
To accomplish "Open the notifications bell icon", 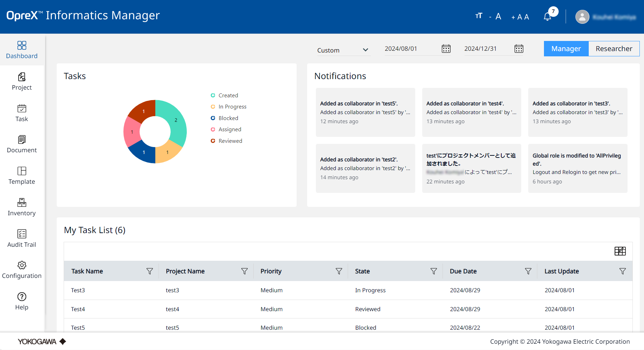I will tap(547, 16).
